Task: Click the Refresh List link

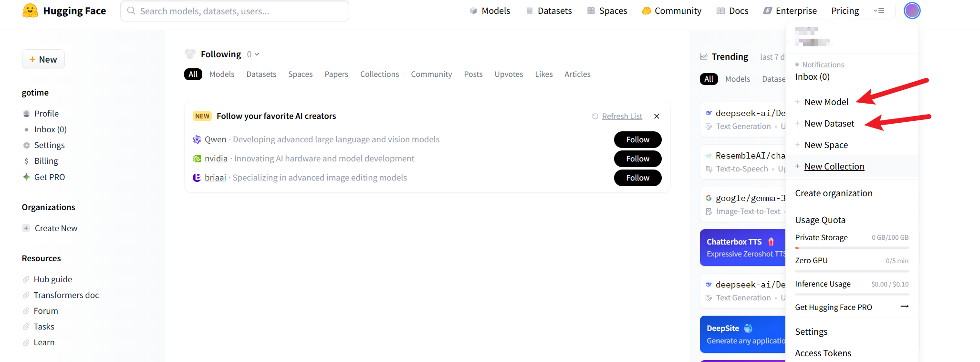Action: [x=622, y=116]
